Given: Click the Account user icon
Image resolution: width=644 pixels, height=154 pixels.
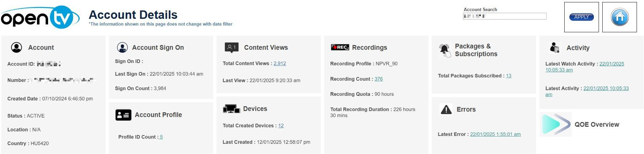Looking at the screenshot, I should (x=16, y=47).
